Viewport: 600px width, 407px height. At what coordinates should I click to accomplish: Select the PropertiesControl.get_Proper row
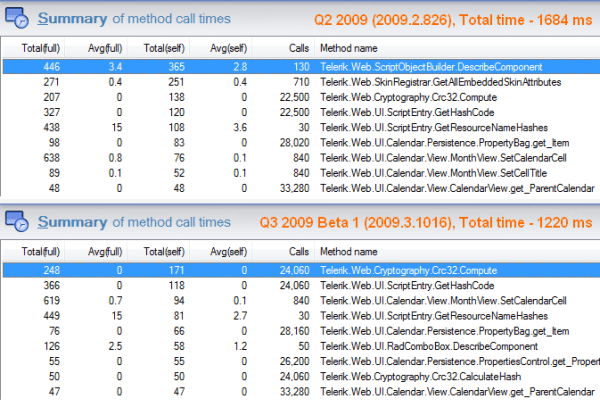(302, 361)
